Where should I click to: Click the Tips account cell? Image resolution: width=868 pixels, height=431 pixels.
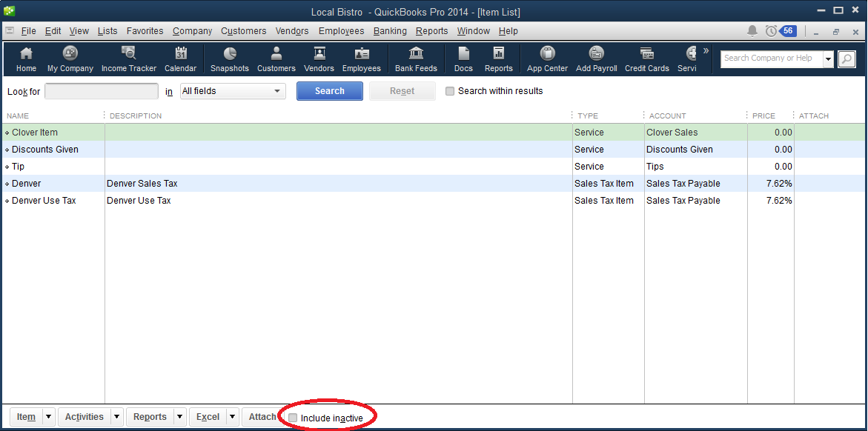pos(655,167)
